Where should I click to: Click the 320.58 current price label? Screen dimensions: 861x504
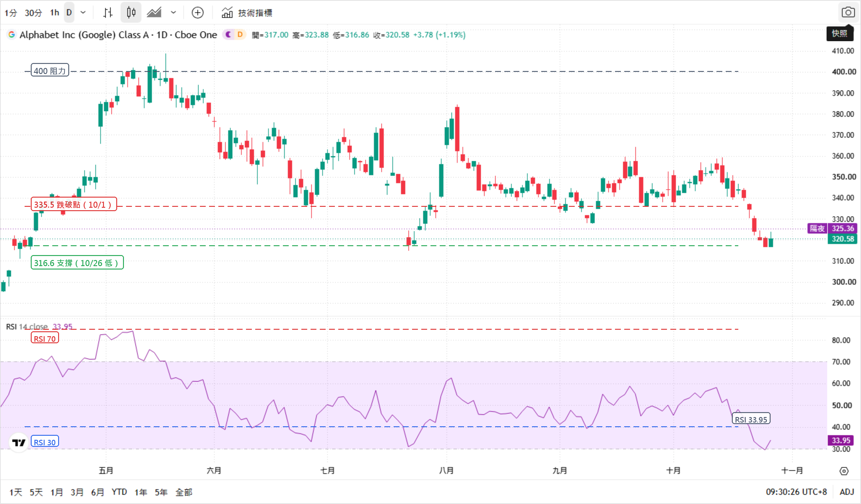(x=842, y=239)
